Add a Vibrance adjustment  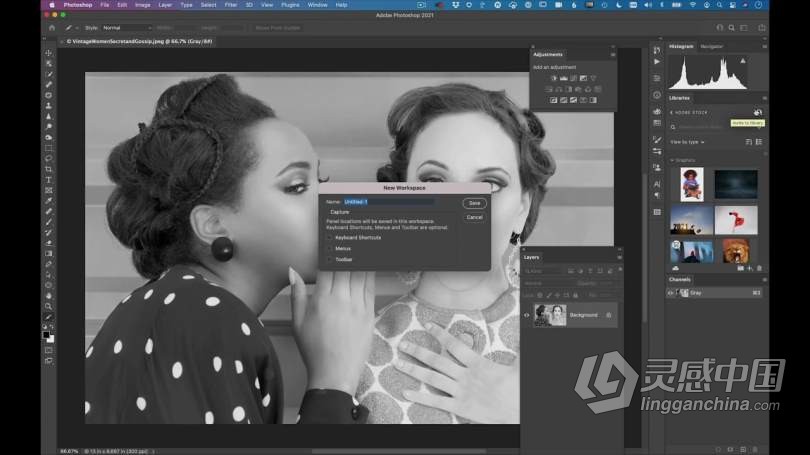[593, 79]
